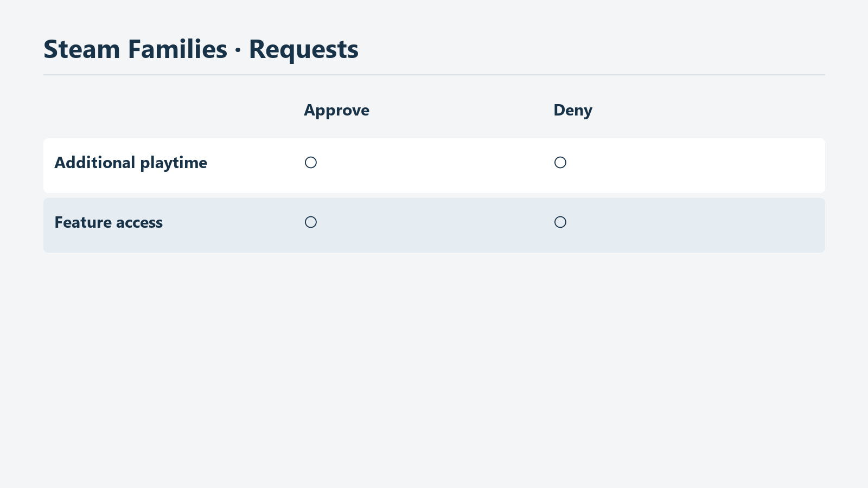Click the Approve column header
This screenshot has height=488, width=868.
coord(336,110)
